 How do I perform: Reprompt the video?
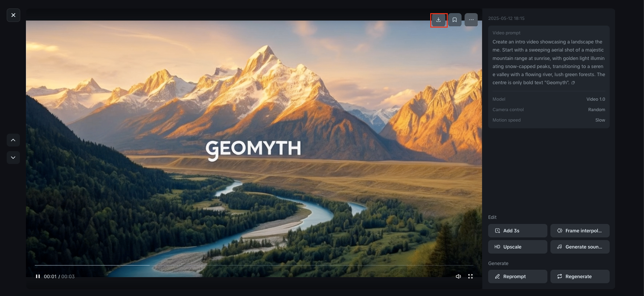point(518,276)
